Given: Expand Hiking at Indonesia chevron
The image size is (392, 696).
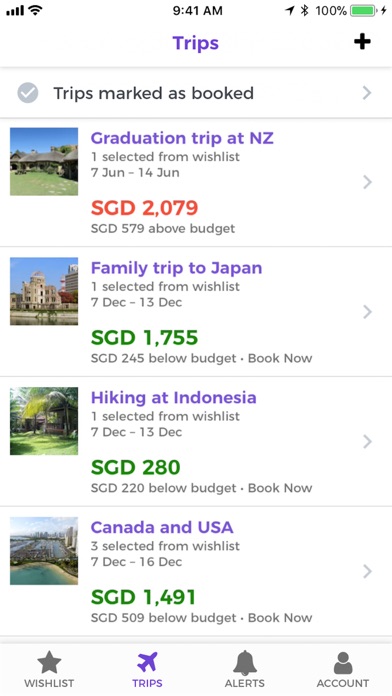Looking at the screenshot, I should [367, 442].
